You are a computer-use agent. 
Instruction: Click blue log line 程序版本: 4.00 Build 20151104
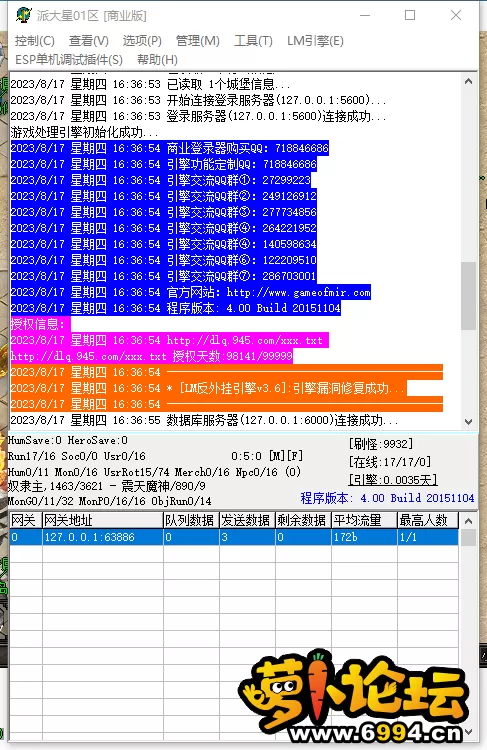pyautogui.click(x=175, y=309)
